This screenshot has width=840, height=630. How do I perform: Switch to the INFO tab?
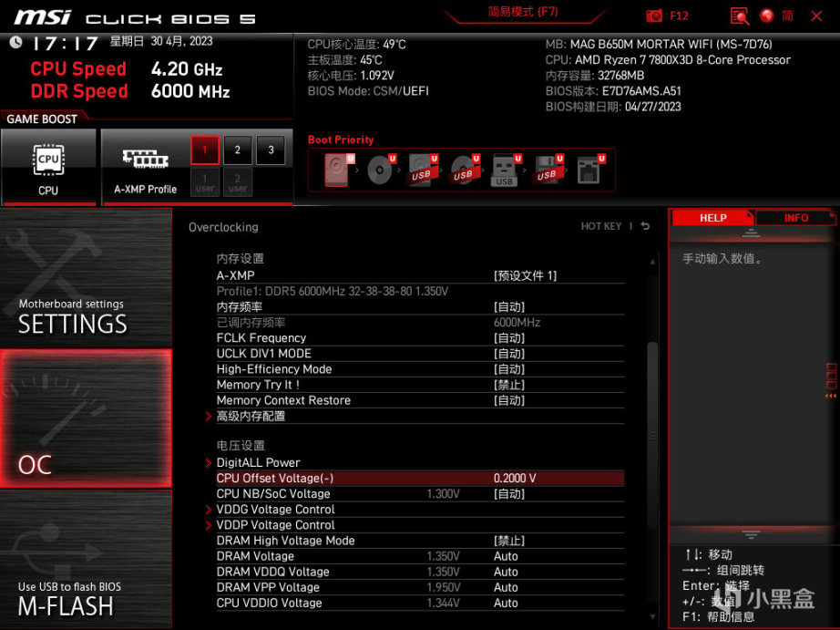tap(796, 218)
